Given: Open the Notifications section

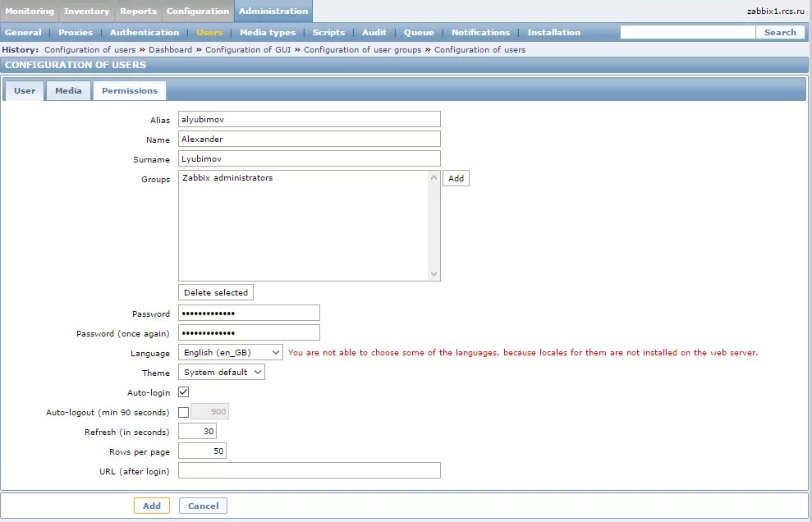Looking at the screenshot, I should [480, 32].
